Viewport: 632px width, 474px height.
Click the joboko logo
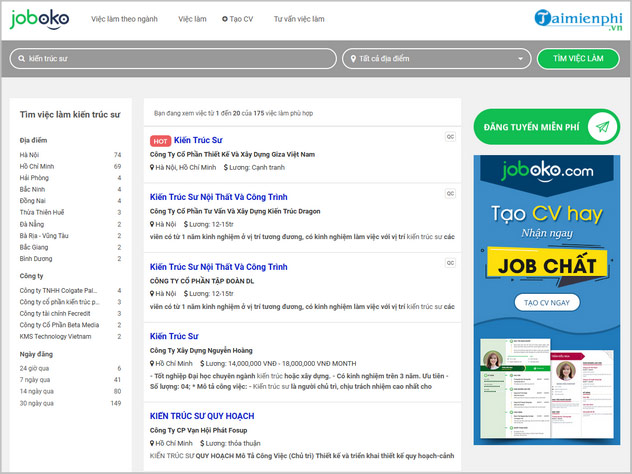[39, 19]
